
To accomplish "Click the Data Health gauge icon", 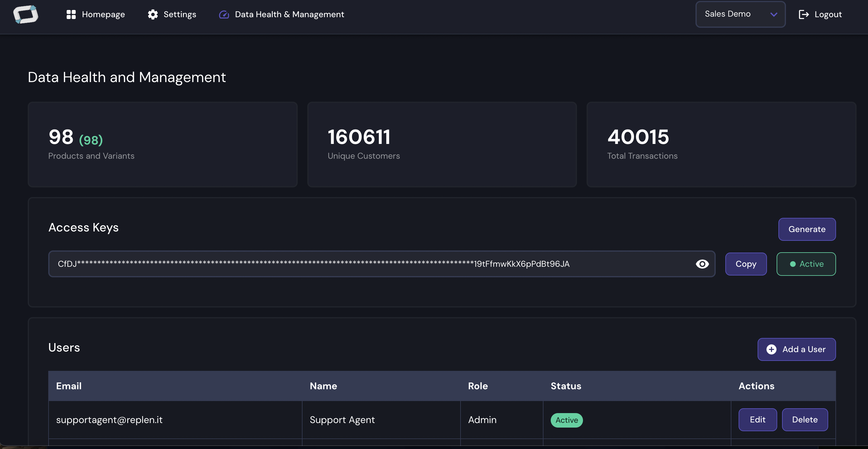I will click(224, 14).
